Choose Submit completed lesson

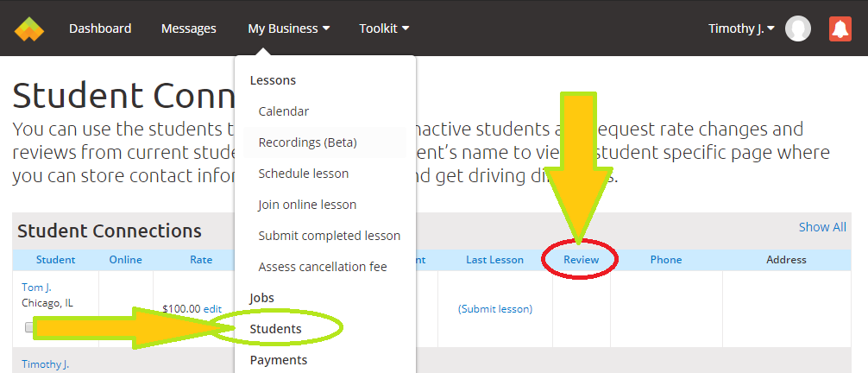(329, 236)
